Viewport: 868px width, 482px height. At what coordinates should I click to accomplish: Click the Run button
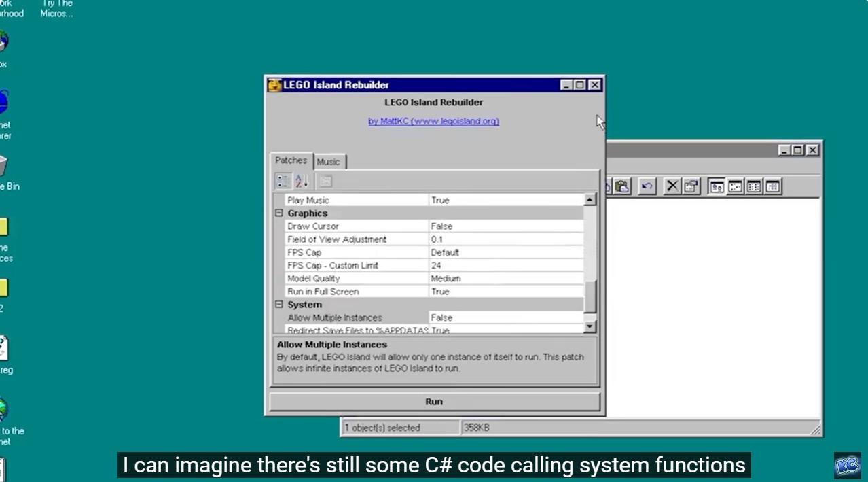[x=434, y=402]
